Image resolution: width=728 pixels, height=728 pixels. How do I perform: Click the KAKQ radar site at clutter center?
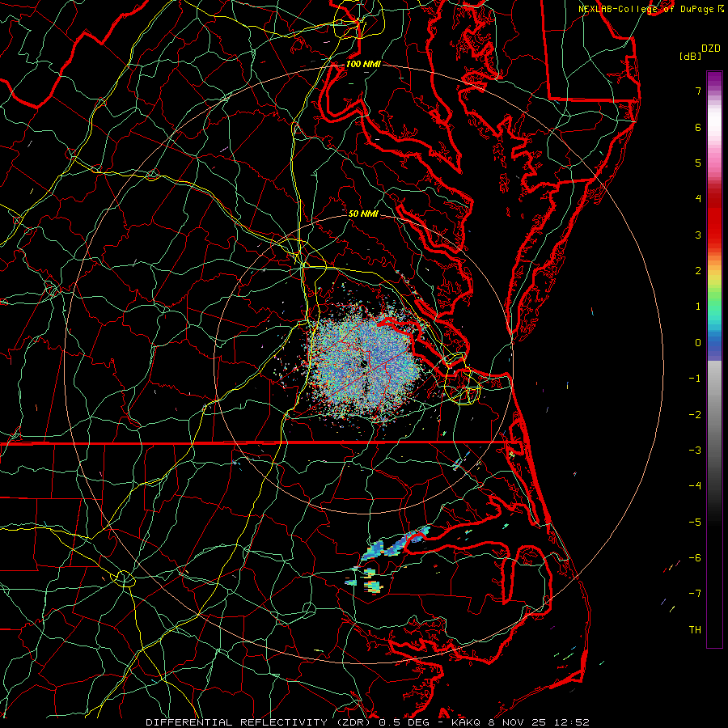(363, 363)
